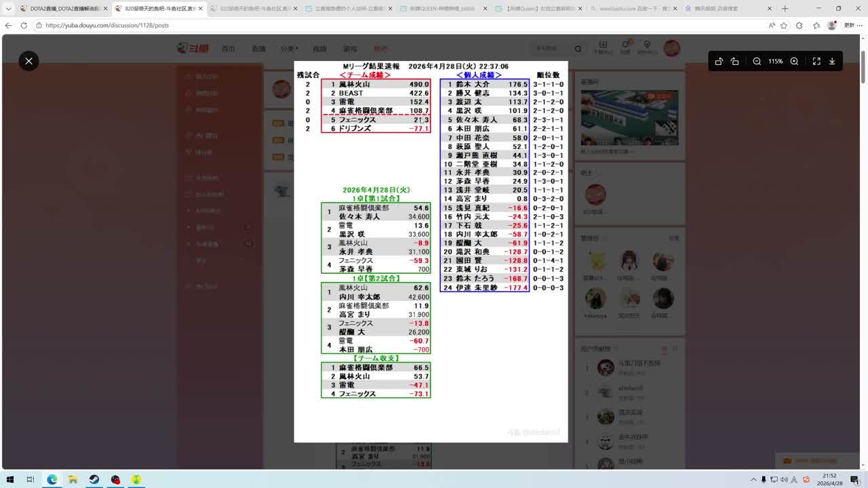Toggle system volume icon in tray
868x488 pixels.
[x=784, y=479]
